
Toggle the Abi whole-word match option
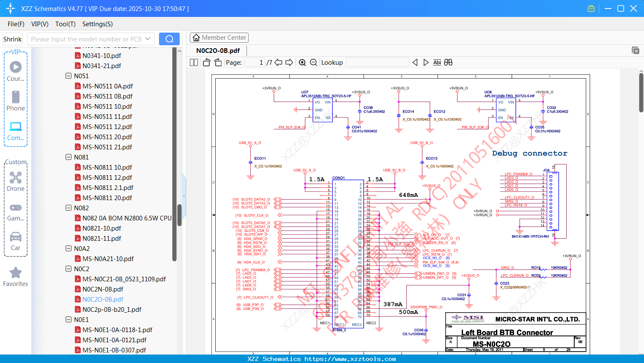(437, 63)
